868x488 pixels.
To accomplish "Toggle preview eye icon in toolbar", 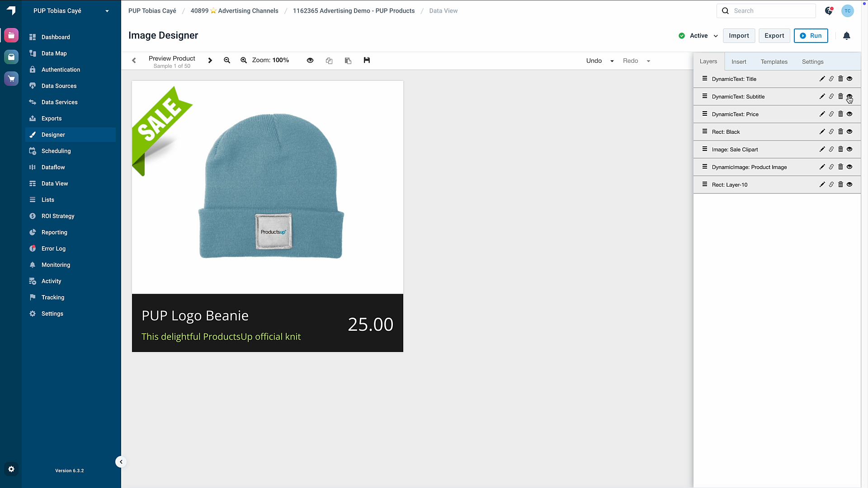I will pyautogui.click(x=310, y=60).
